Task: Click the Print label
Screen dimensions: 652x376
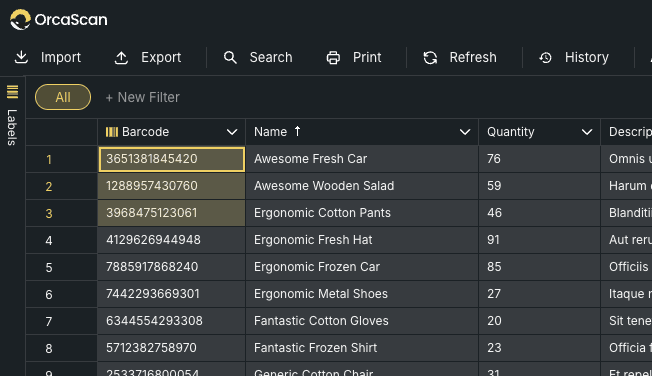Action: (x=367, y=57)
